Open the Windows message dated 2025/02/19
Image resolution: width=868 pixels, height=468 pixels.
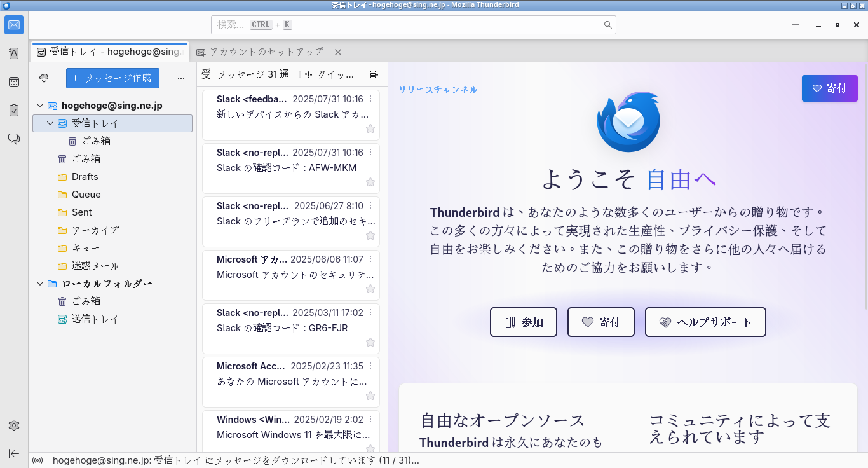tap(291, 431)
